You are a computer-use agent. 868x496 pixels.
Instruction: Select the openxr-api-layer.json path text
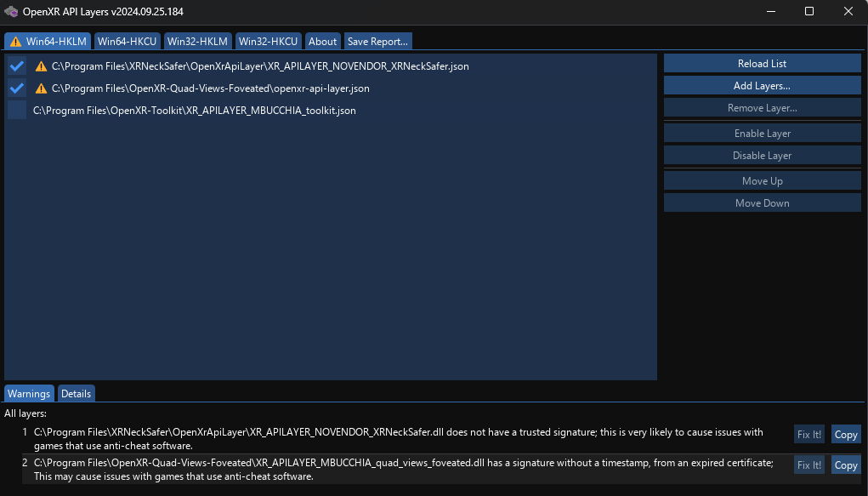pyautogui.click(x=210, y=88)
